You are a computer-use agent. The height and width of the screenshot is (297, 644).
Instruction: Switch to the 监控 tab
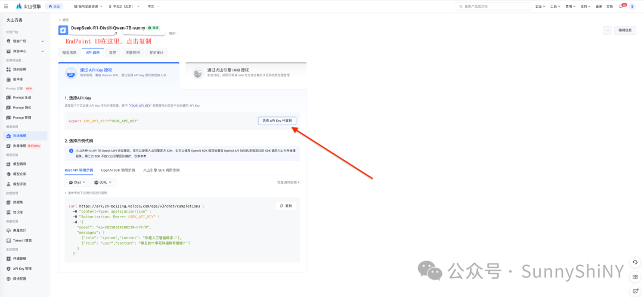113,52
